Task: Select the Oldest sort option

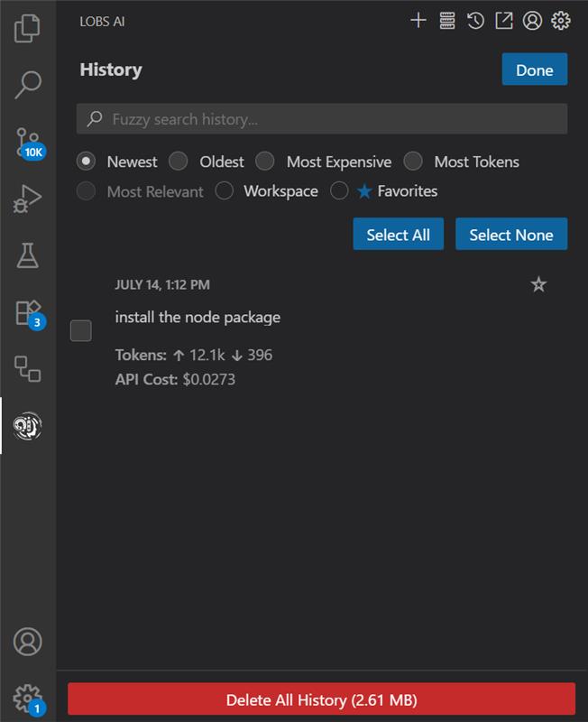Action: coord(178,162)
